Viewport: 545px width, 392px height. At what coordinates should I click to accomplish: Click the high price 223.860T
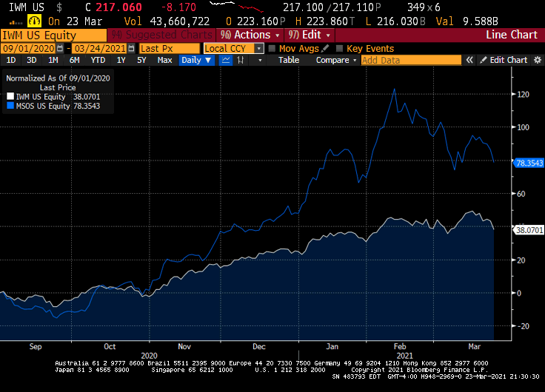(x=330, y=21)
